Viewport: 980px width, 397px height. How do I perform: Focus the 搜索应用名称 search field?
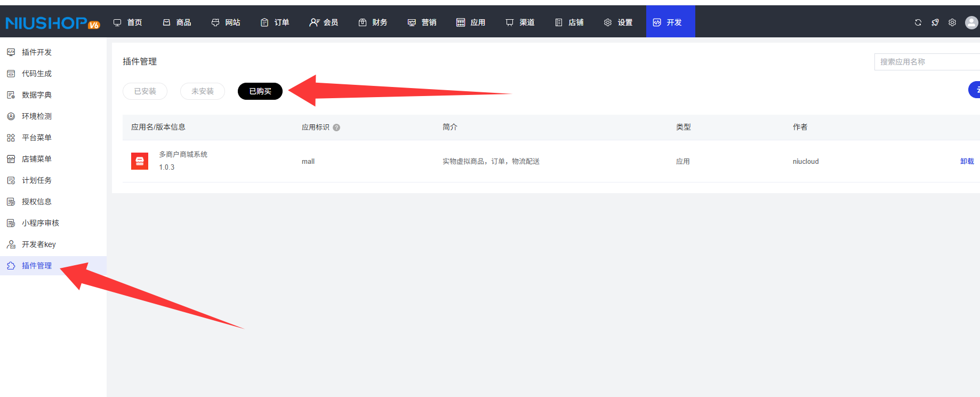(x=927, y=62)
